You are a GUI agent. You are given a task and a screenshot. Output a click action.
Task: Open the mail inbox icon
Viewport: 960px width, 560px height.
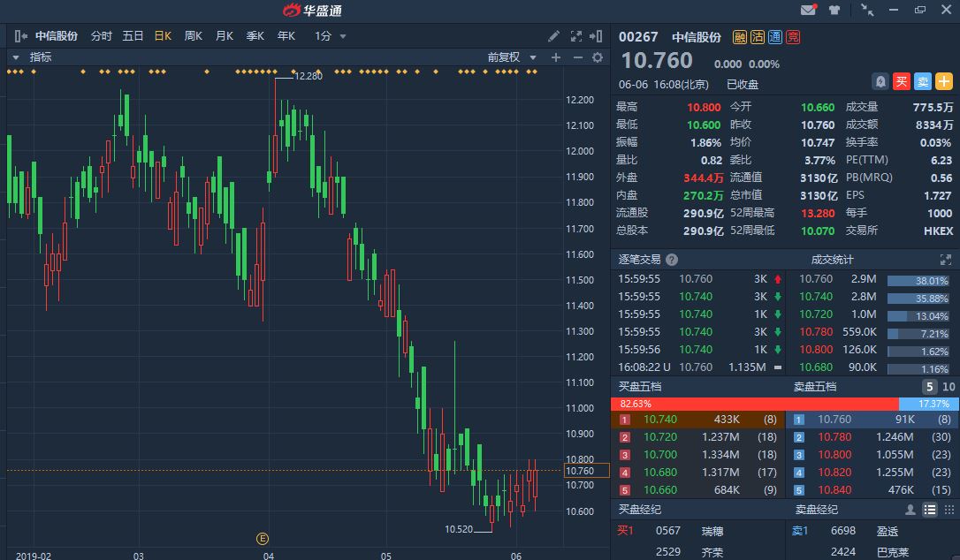tap(809, 9)
